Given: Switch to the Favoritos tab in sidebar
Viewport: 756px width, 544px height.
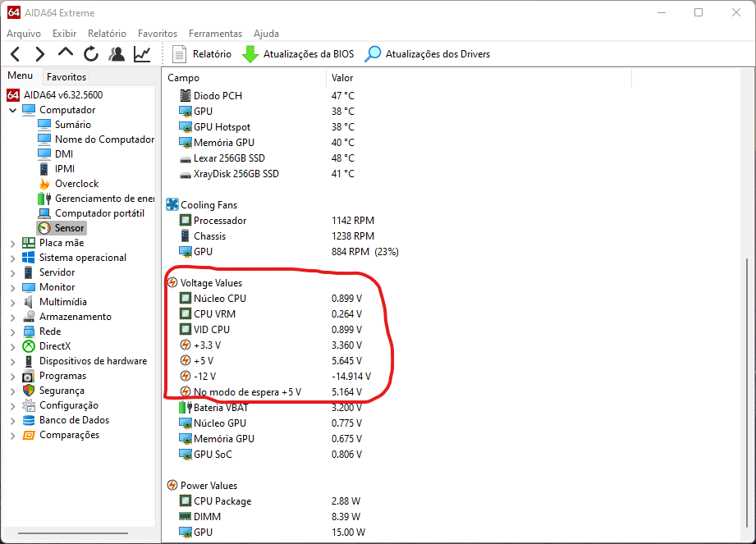Looking at the screenshot, I should (66, 76).
